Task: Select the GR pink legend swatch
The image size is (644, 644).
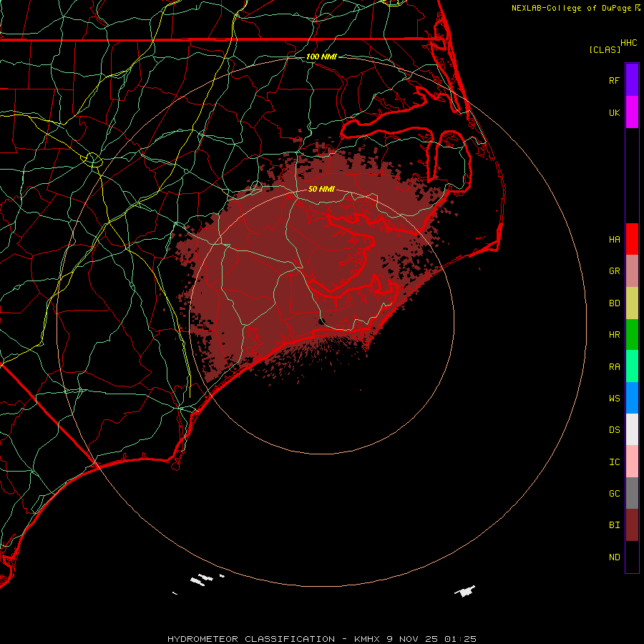Action: click(632, 271)
